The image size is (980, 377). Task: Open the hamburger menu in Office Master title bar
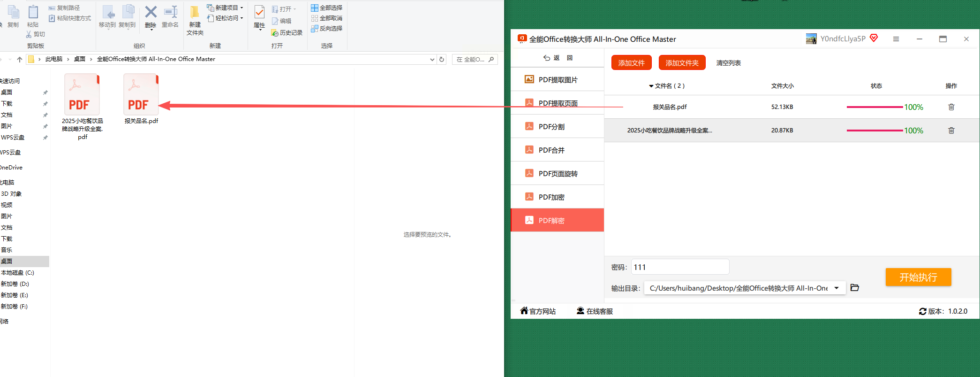[x=896, y=39]
